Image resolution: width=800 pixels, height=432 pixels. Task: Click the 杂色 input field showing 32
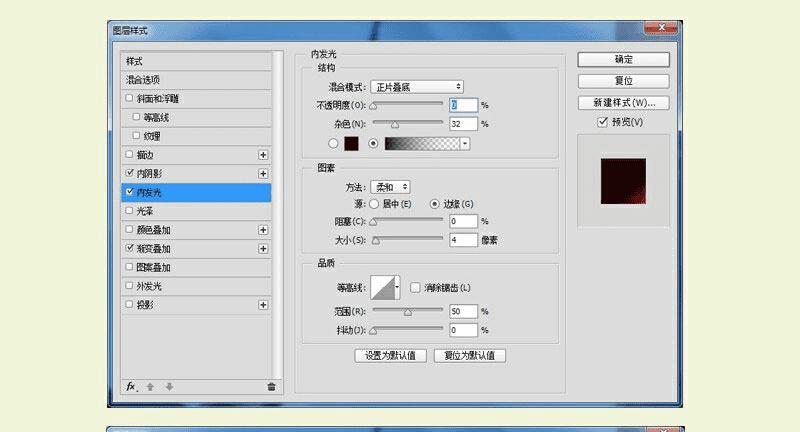click(x=463, y=124)
